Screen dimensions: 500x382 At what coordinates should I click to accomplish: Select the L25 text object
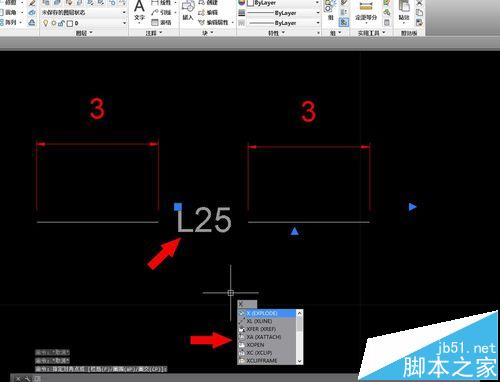pos(204,220)
